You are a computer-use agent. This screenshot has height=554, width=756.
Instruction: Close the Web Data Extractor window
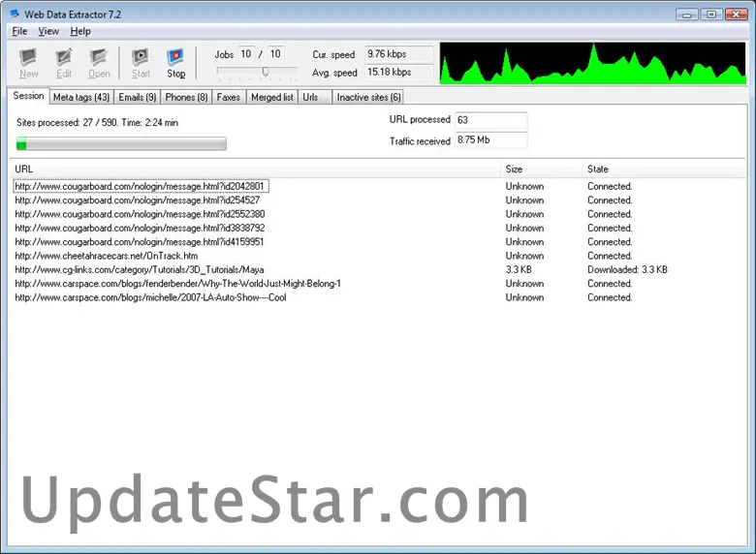point(737,15)
